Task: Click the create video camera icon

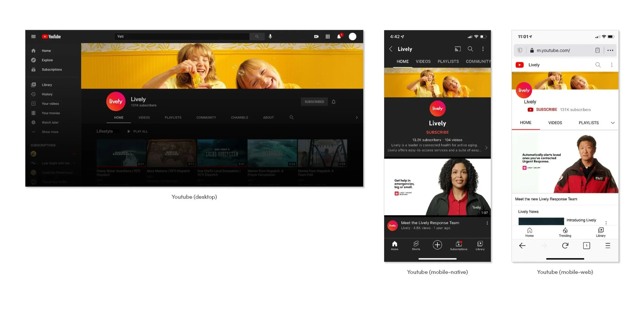Action: tap(316, 37)
